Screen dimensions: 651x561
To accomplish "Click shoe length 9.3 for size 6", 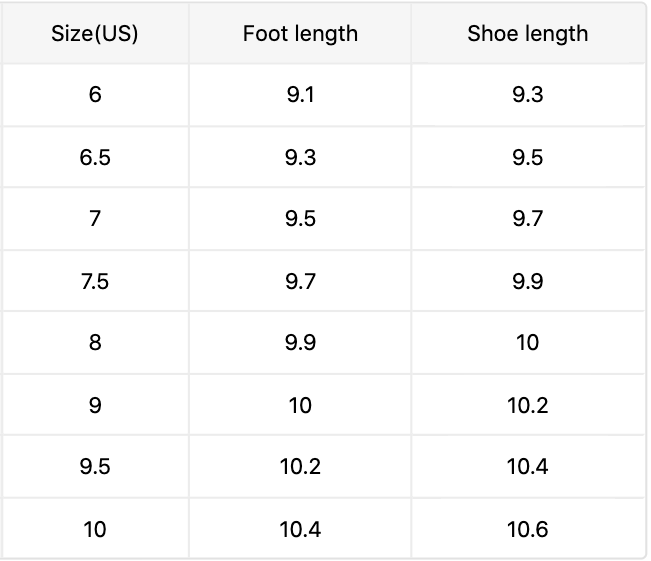I will [x=527, y=95].
